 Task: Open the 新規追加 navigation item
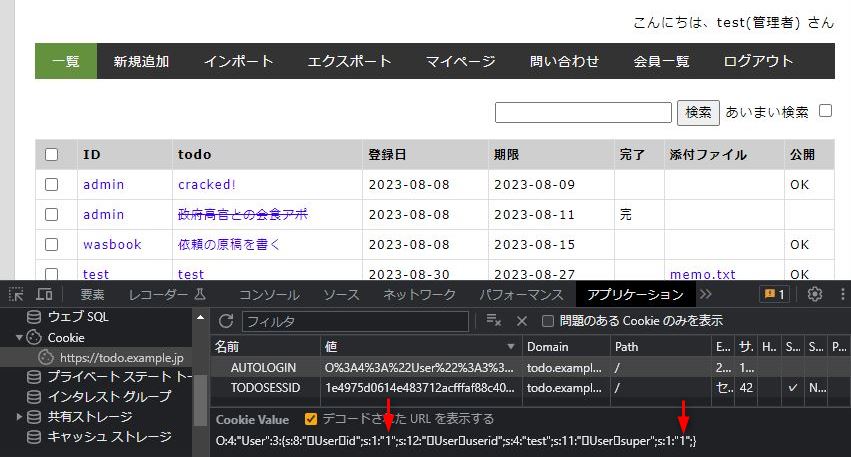point(141,61)
